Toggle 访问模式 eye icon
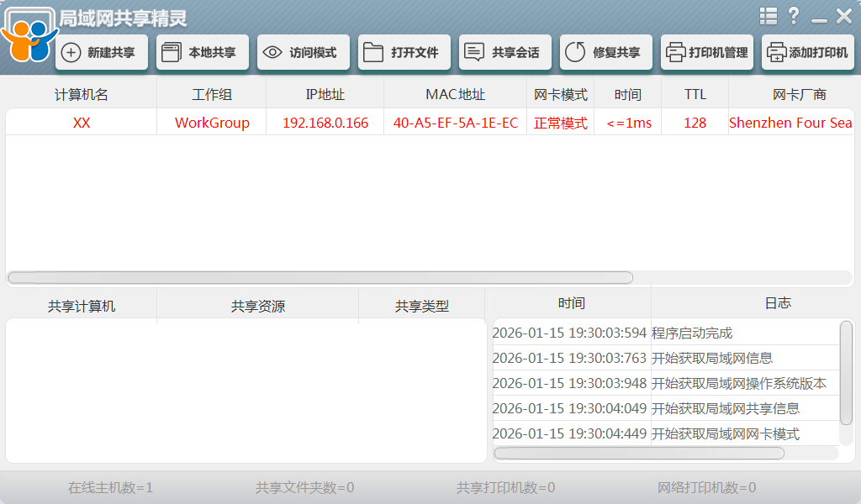 272,53
